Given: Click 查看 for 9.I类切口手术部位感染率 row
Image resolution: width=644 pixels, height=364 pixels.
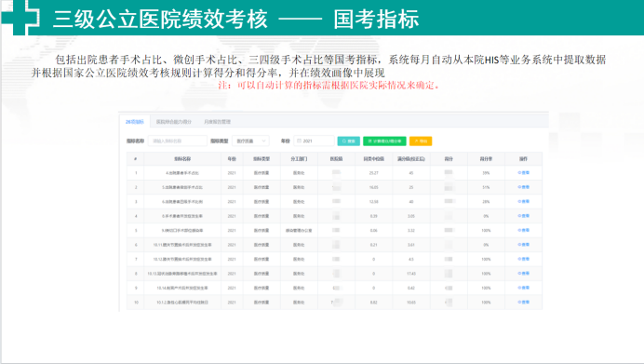Looking at the screenshot, I should 523,231.
